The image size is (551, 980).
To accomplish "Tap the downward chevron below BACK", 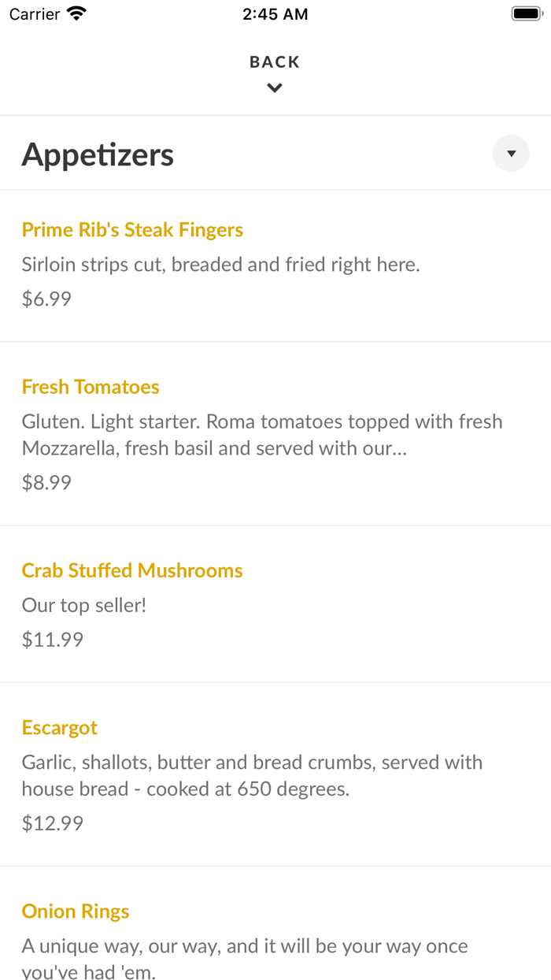I will click(x=274, y=87).
